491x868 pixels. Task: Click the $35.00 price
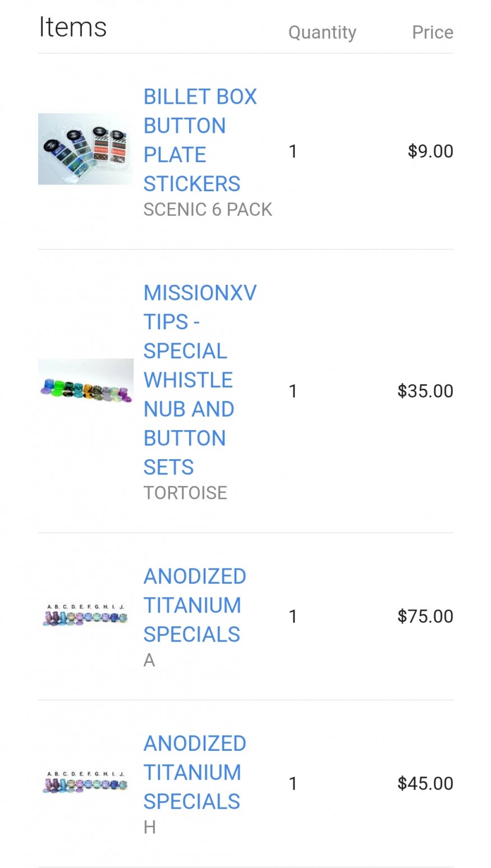[x=425, y=391]
